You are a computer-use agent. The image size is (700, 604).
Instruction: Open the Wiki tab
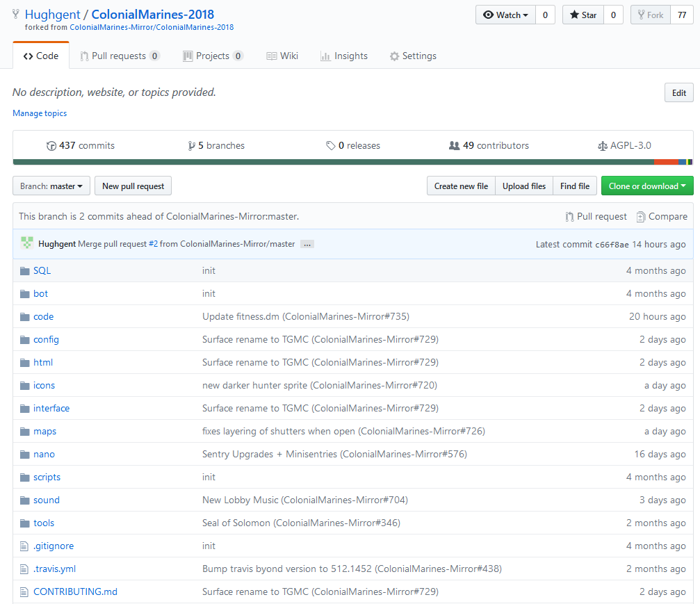coord(282,56)
